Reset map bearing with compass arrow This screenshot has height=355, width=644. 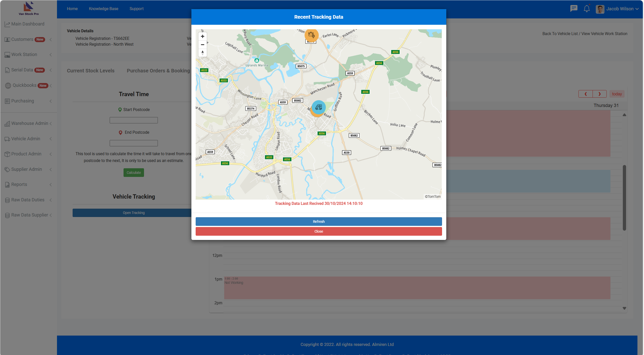202,53
